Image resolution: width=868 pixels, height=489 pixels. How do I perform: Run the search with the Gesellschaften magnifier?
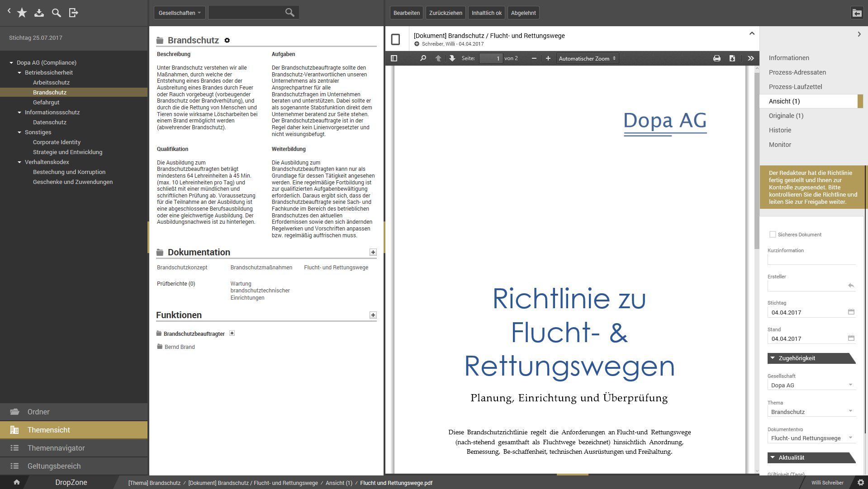pyautogui.click(x=289, y=13)
